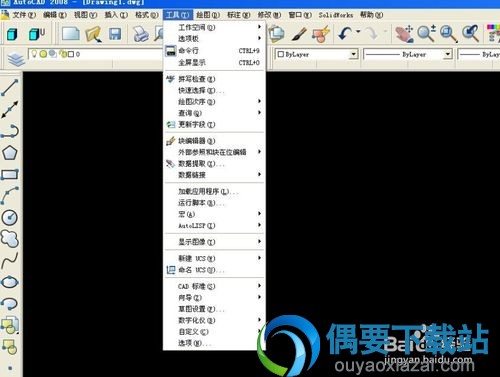The width and height of the screenshot is (500, 377).
Task: Choose 运行脚本 menu entry
Action: tap(214, 203)
